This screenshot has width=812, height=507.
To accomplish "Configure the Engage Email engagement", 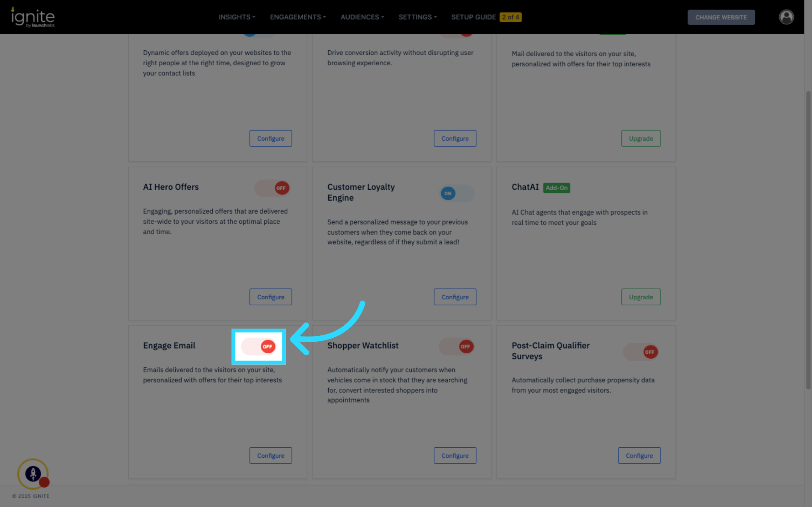I will tap(271, 455).
